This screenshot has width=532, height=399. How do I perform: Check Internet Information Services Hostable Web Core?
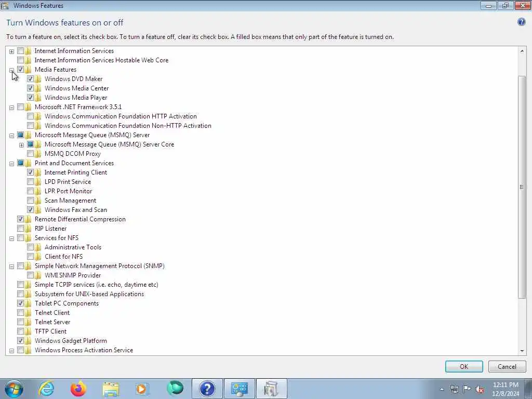pyautogui.click(x=20, y=60)
